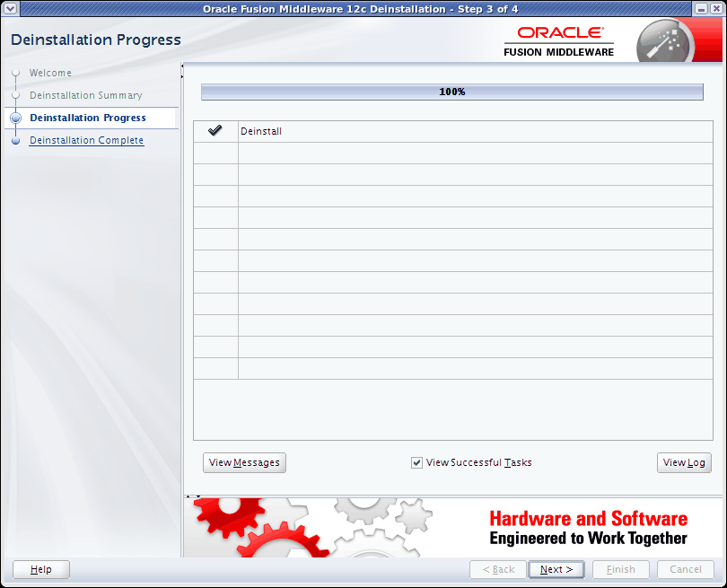Click the 100% progress bar
Viewport: 727px width, 588px height.
(x=452, y=92)
